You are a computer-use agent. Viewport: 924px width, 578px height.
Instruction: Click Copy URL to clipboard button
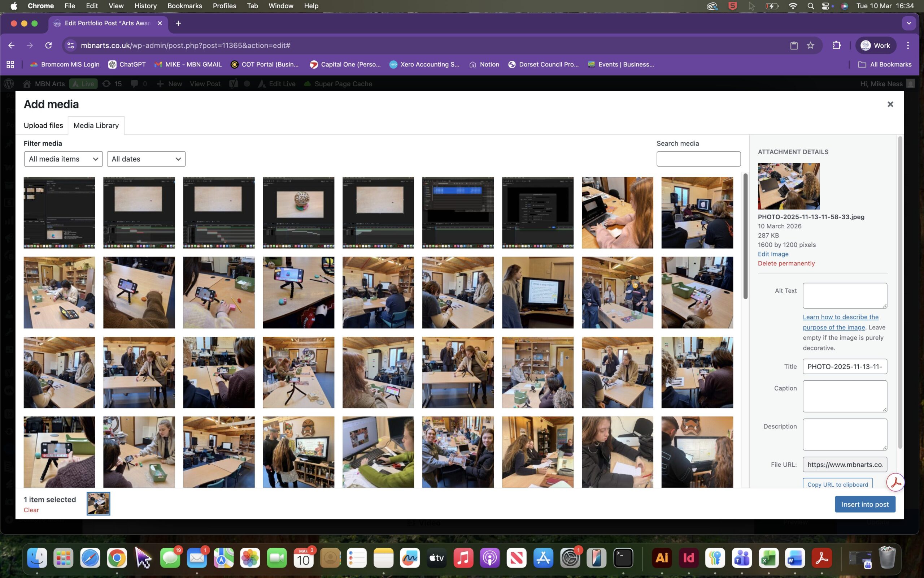coord(837,484)
